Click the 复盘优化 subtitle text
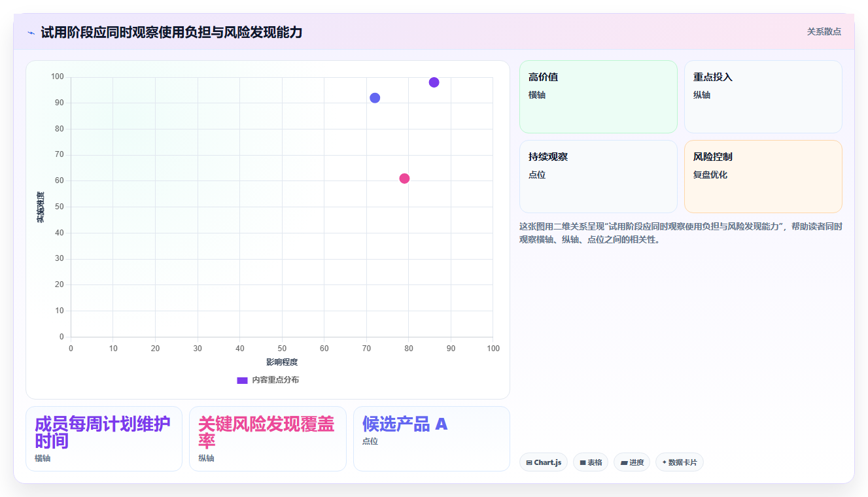 click(x=710, y=175)
